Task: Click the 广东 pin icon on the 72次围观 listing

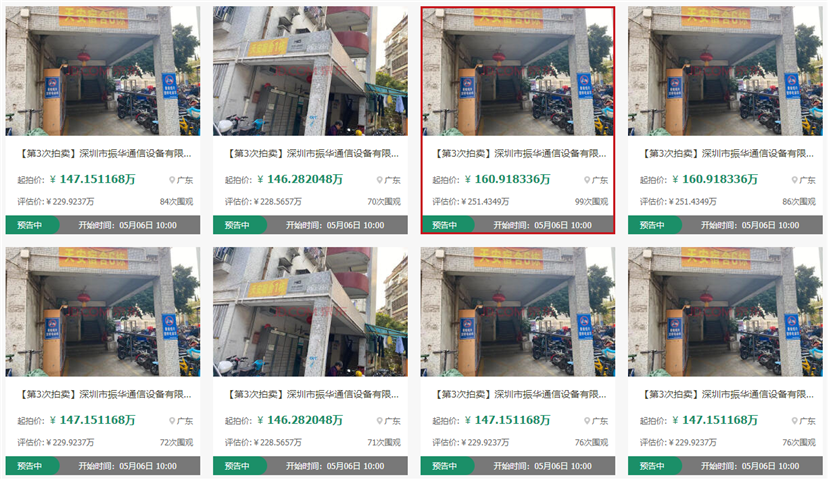Action: coord(172,421)
